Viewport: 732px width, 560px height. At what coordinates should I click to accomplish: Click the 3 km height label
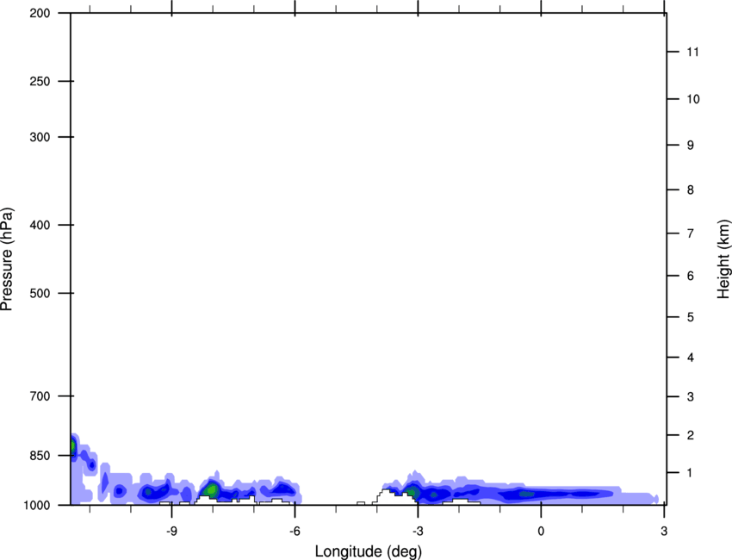pos(690,396)
